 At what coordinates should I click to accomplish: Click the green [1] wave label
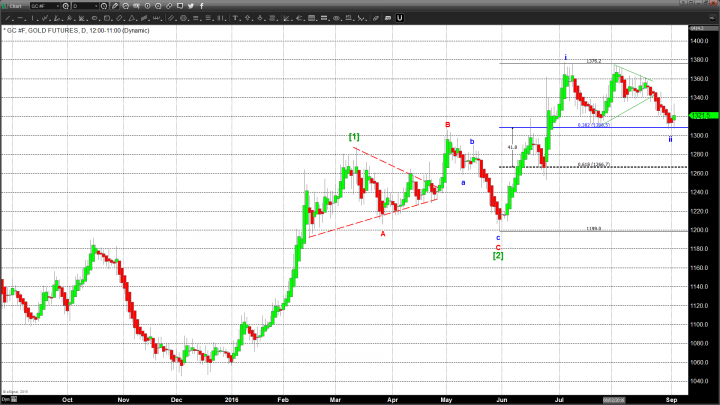point(354,136)
